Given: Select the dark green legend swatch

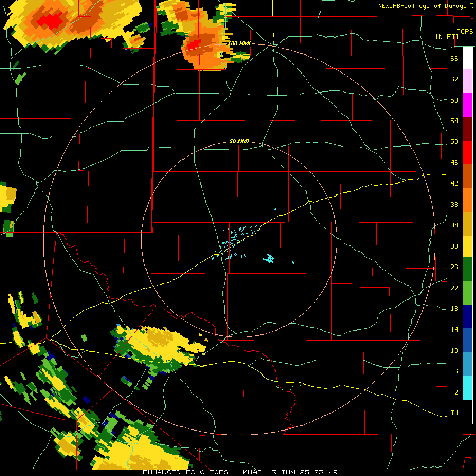Looking at the screenshot, I should click(x=467, y=269).
